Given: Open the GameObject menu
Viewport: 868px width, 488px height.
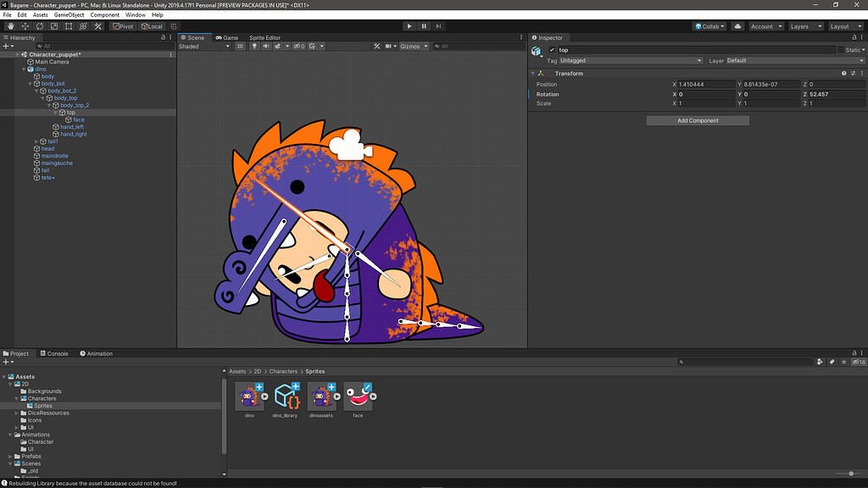Looking at the screenshot, I should (68, 14).
